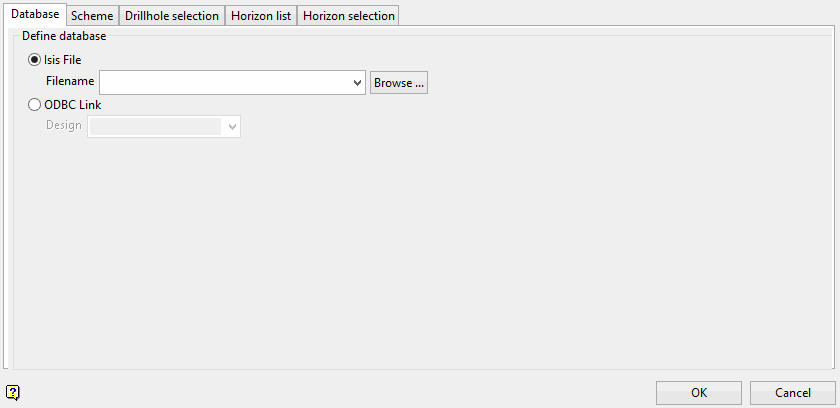Click the help question mark icon
Viewport: 840px width, 408px height.
tap(13, 393)
